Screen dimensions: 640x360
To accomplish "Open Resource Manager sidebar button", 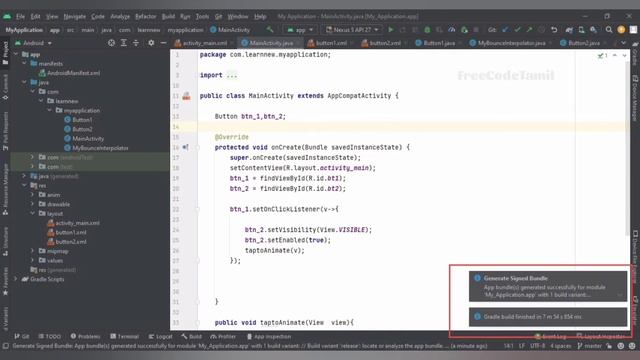I will tap(5, 190).
